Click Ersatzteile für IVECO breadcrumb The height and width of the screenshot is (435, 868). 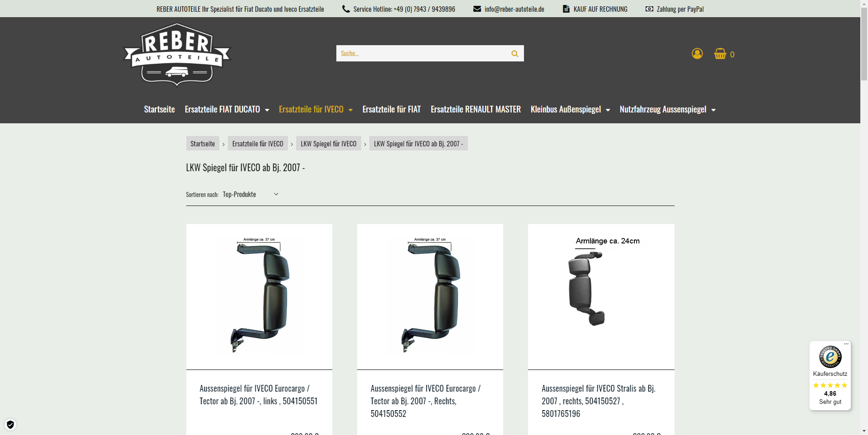(258, 144)
